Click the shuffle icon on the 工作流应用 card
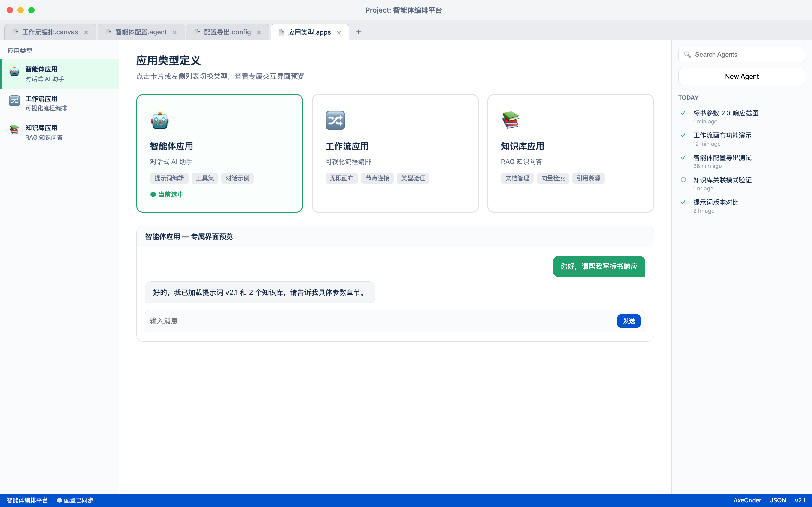The width and height of the screenshot is (812, 507). tap(335, 120)
